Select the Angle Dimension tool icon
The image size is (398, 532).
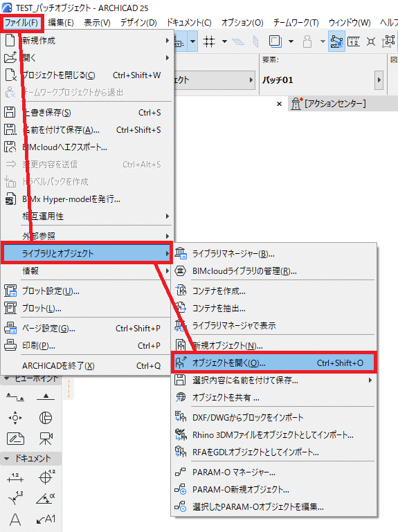(x=46, y=498)
